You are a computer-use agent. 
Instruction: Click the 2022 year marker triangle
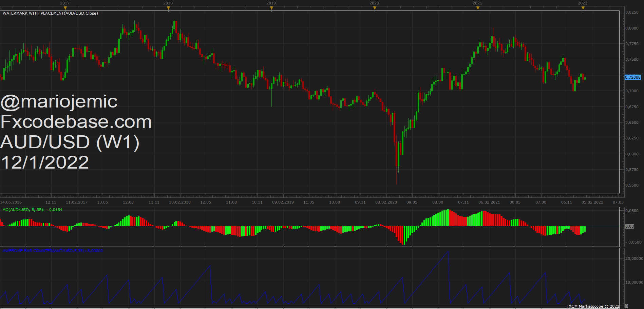(x=583, y=8)
